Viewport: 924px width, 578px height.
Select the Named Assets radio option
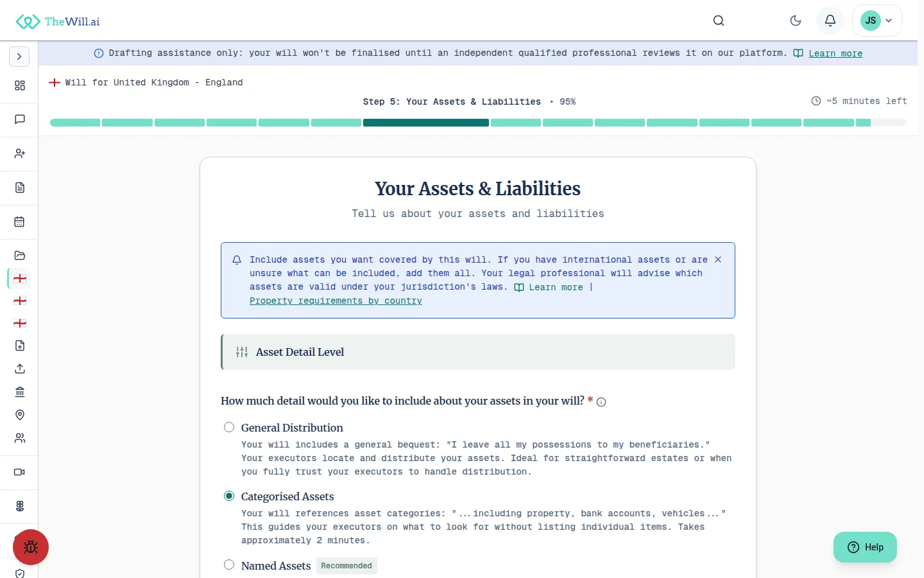click(x=229, y=565)
